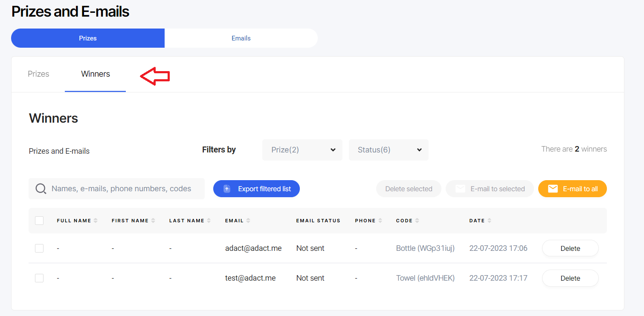The width and height of the screenshot is (644, 316).
Task: Click the envelope icon on E-mail to selected
Action: (x=460, y=188)
